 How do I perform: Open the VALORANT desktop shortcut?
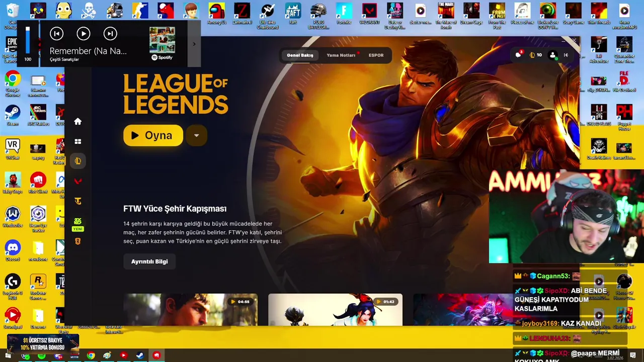click(369, 14)
